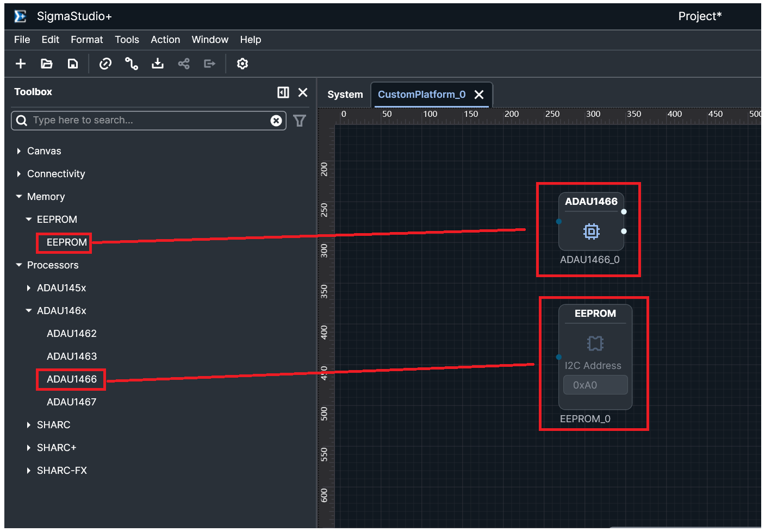Select ADAU1463 in the Toolbox tree
Image resolution: width=765 pixels, height=532 pixels.
tap(72, 356)
